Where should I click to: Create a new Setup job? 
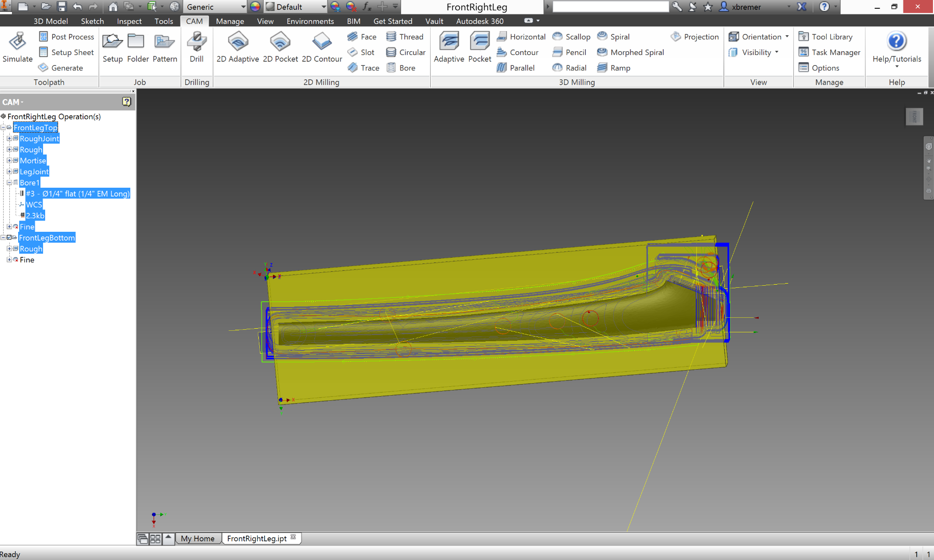coord(113,48)
